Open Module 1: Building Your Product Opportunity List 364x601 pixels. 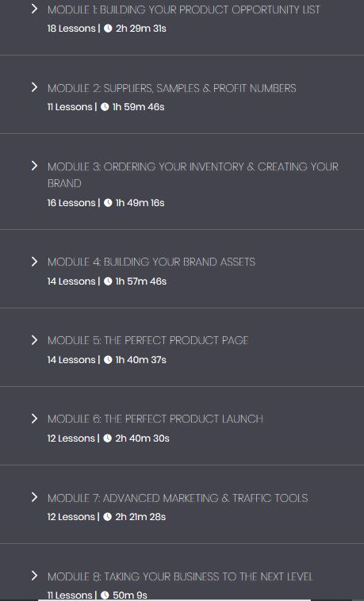point(184,10)
